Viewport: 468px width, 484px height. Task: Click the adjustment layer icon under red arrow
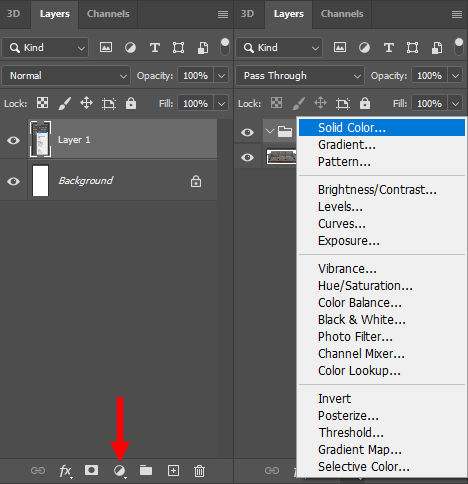120,471
